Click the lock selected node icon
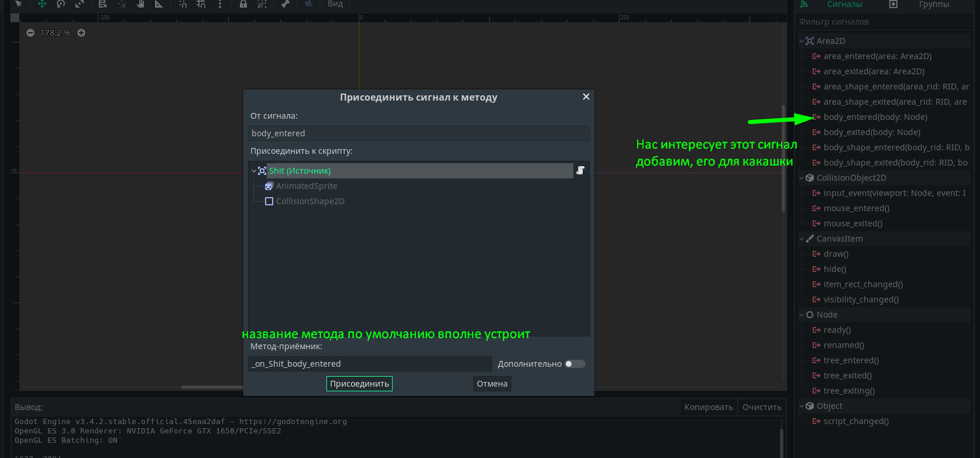The height and width of the screenshot is (458, 980). [x=243, y=4]
